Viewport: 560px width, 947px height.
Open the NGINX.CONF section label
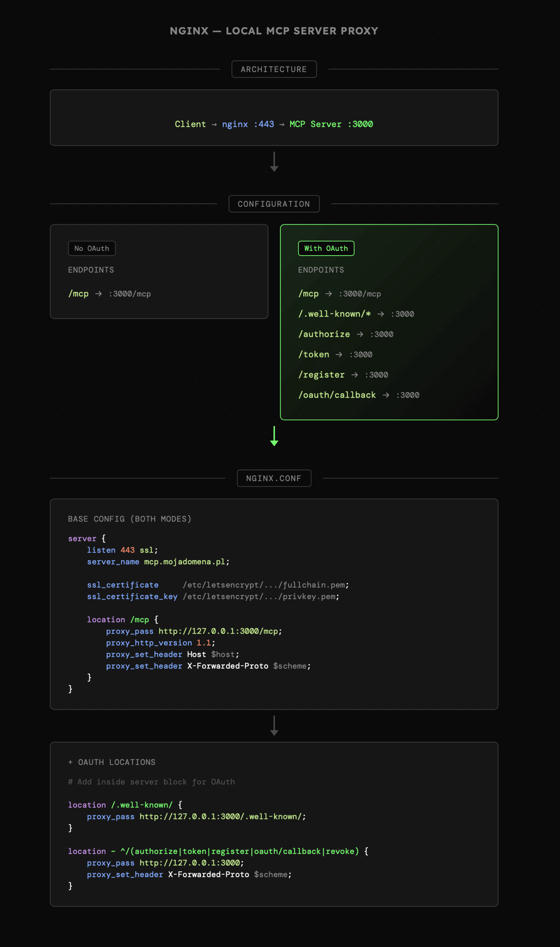pos(274,479)
